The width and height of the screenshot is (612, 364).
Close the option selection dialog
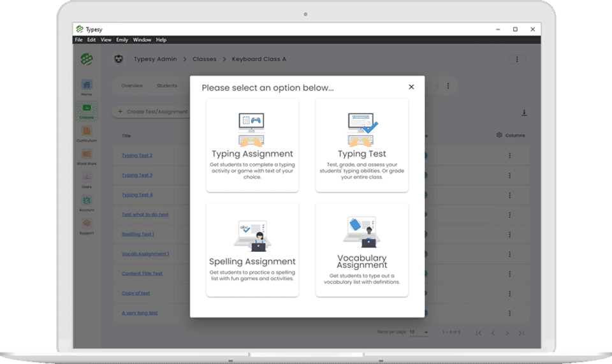411,87
